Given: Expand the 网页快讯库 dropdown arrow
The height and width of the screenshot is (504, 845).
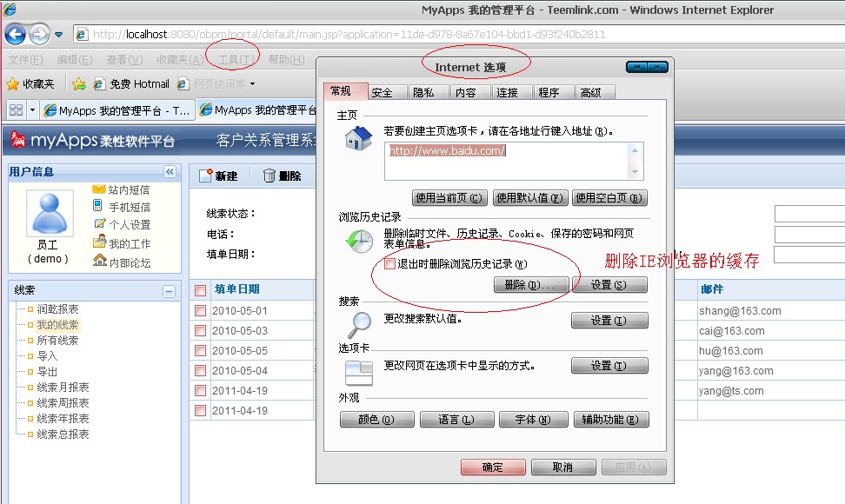Looking at the screenshot, I should 252,84.
